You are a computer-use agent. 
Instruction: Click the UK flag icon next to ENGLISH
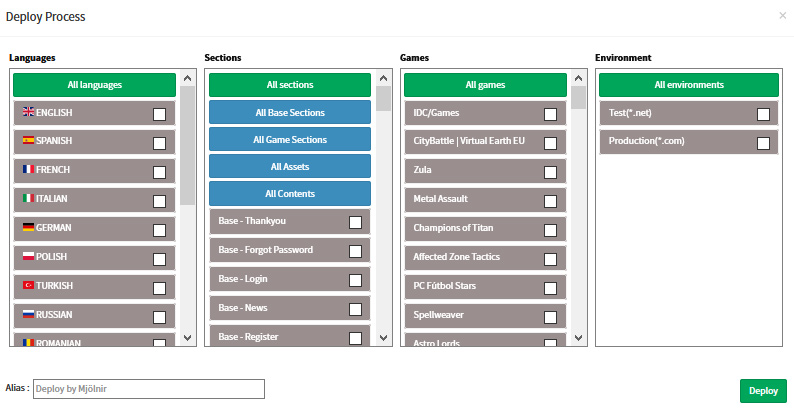pyautogui.click(x=28, y=111)
